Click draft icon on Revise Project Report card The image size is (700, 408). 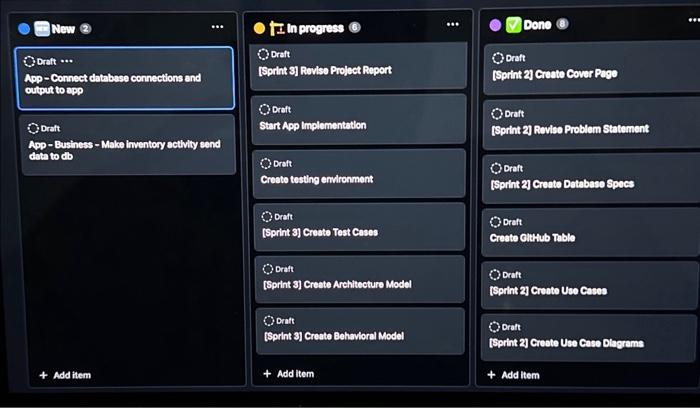click(263, 54)
